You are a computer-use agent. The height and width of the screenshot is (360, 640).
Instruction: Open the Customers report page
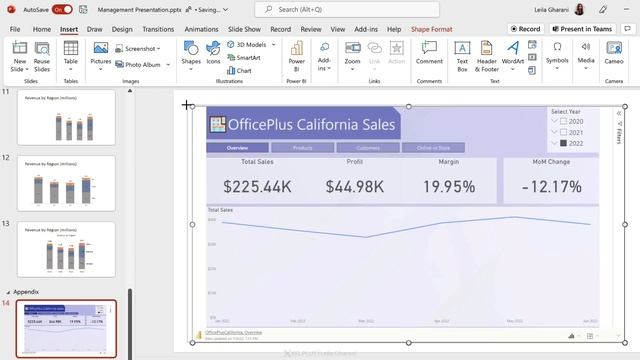(368, 148)
